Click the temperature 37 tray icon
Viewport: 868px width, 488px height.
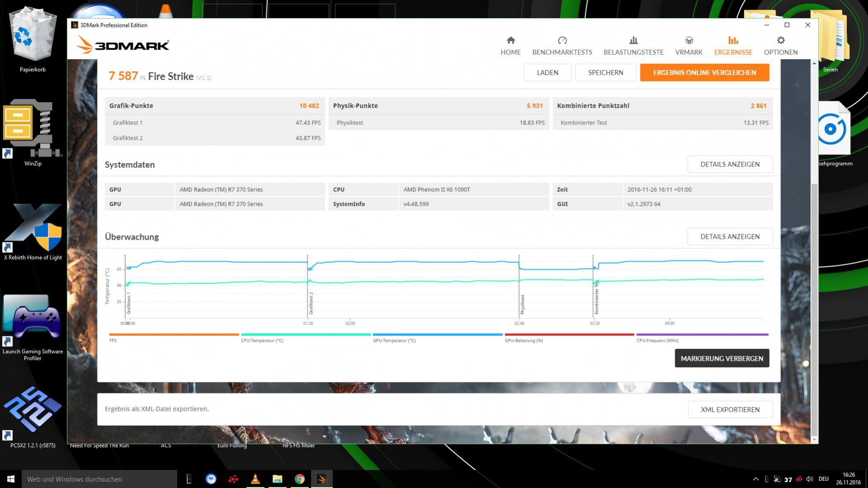point(788,479)
